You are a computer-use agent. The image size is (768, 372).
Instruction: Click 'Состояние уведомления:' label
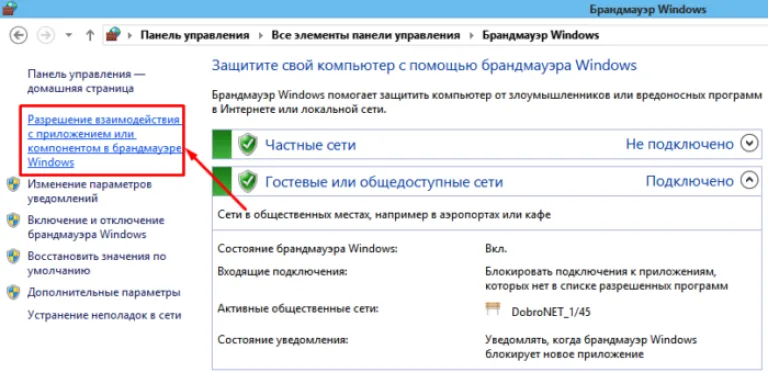(x=283, y=340)
